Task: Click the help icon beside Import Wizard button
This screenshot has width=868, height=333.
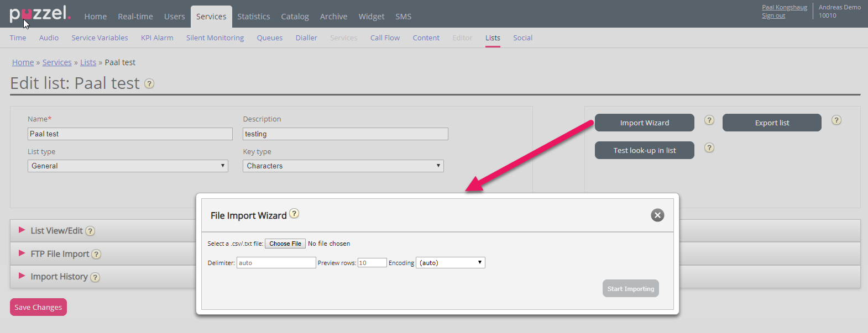Action: click(709, 120)
